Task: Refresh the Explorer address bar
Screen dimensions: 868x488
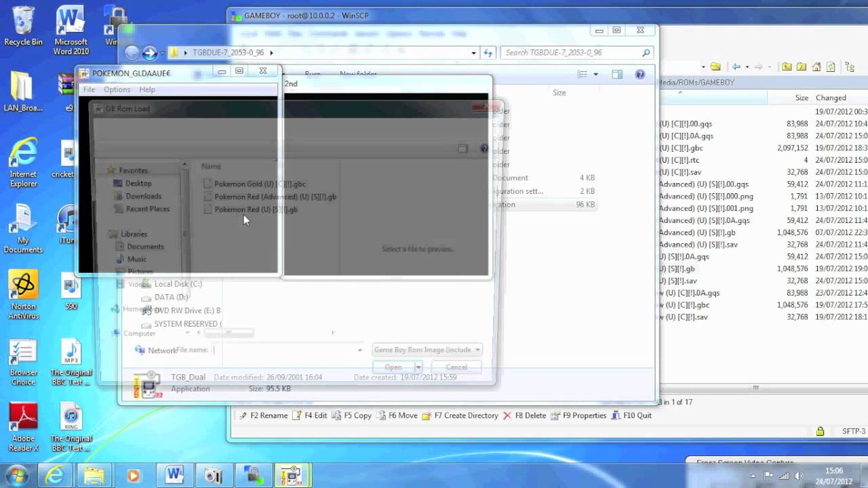Action: click(488, 52)
